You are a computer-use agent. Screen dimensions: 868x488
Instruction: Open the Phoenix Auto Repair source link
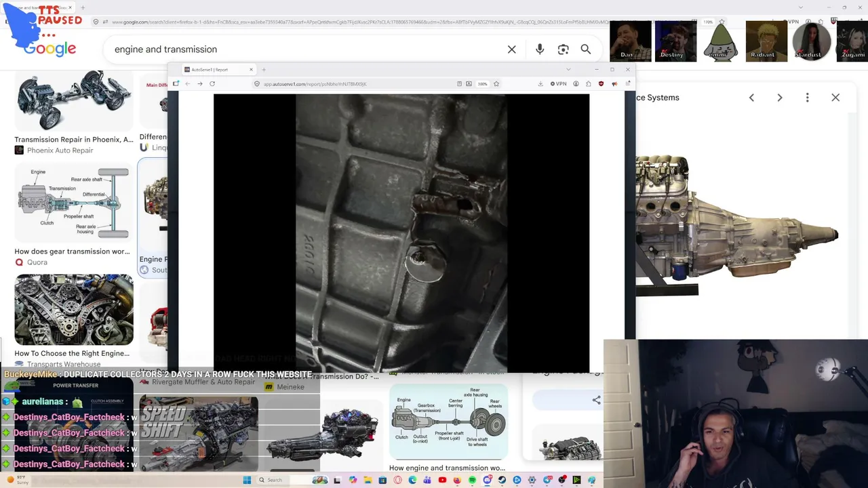(x=60, y=150)
